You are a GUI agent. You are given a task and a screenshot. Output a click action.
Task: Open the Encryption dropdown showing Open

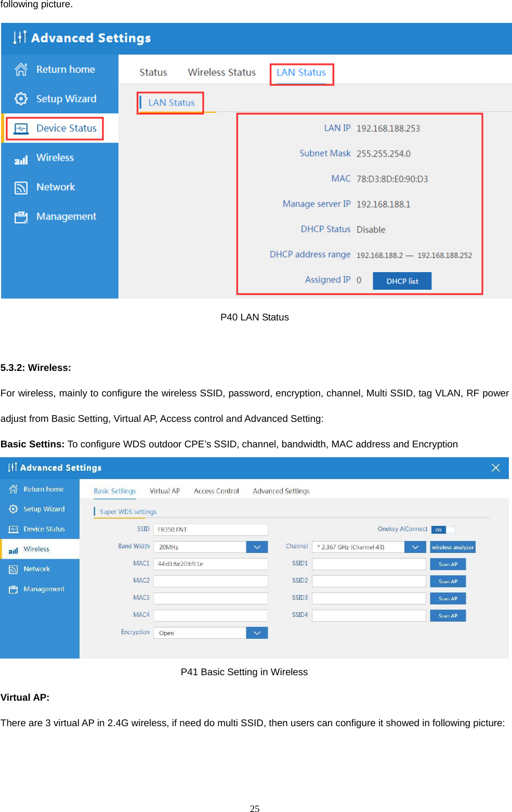(257, 632)
